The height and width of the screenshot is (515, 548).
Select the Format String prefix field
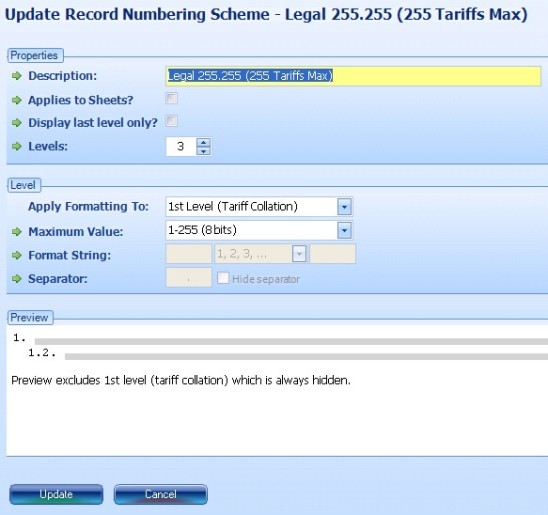coord(189,254)
